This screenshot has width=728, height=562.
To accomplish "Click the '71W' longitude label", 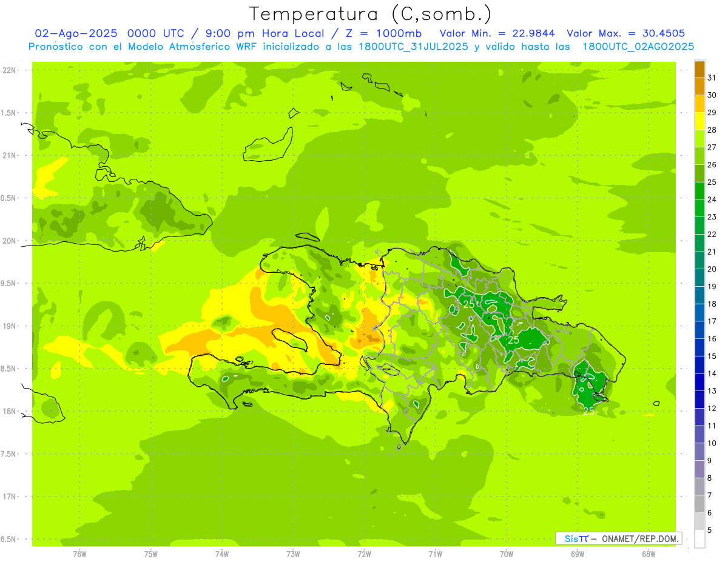I will (x=435, y=554).
